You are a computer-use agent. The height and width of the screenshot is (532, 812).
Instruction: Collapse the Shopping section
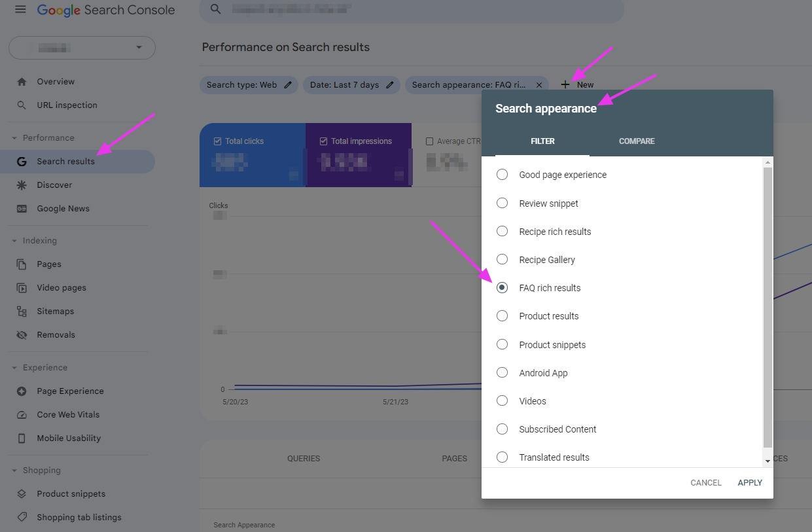[14, 470]
